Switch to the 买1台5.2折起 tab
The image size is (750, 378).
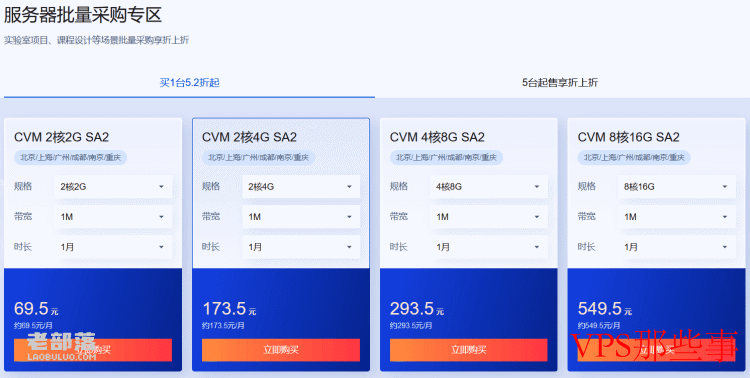pos(189,83)
